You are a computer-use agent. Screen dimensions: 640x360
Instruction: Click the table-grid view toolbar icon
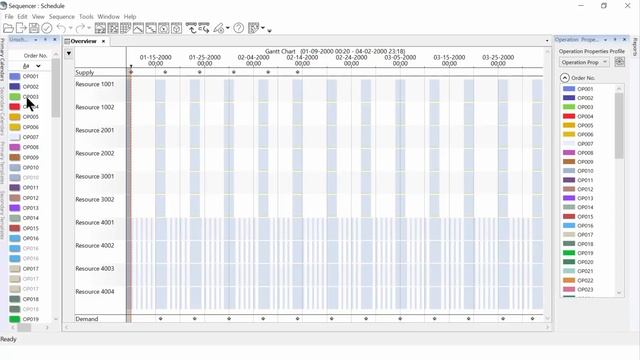tap(125, 28)
